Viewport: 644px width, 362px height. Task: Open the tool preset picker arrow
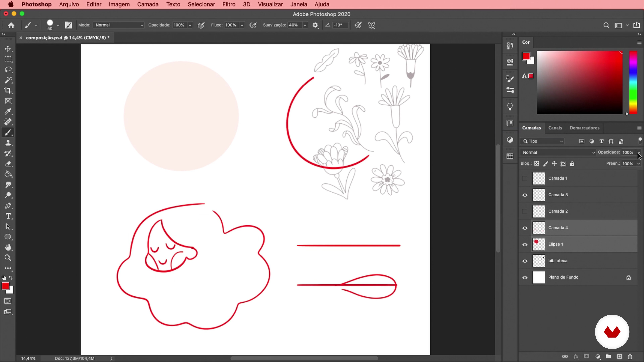click(36, 25)
